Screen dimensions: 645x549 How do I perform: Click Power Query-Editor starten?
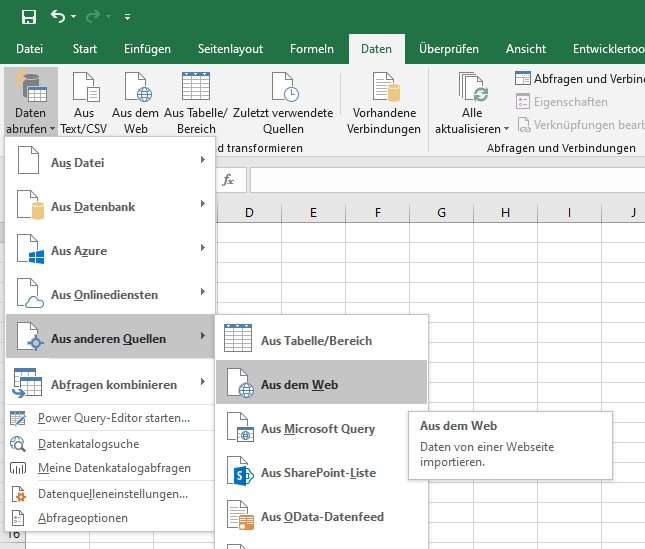(x=110, y=418)
